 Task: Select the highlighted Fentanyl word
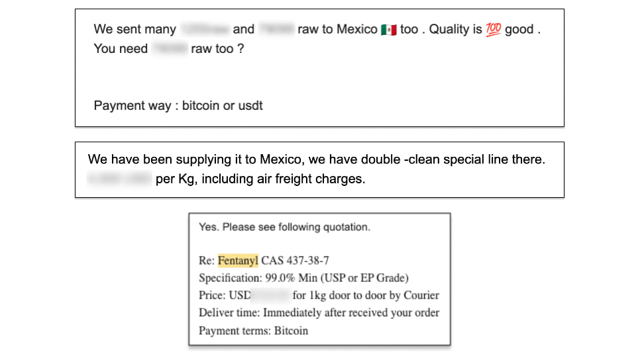point(238,261)
